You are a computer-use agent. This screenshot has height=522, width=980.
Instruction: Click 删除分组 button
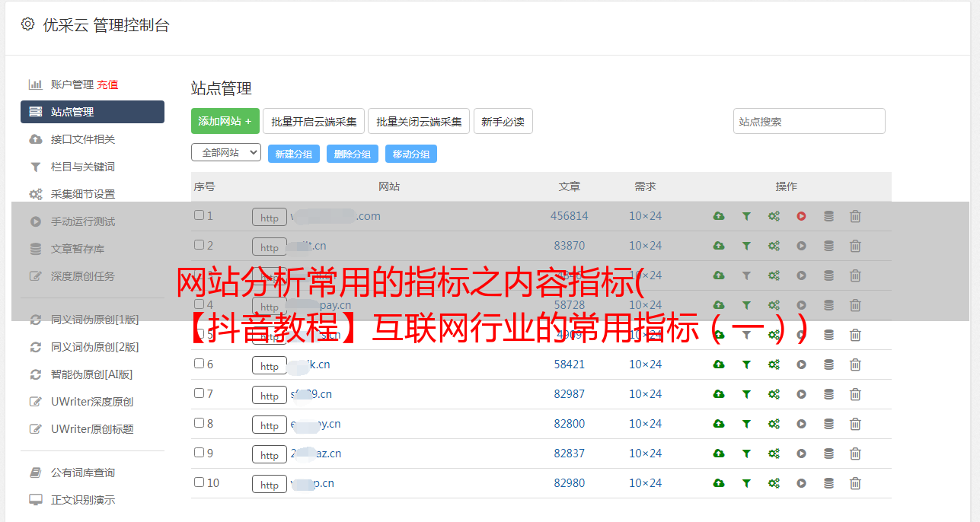353,154
